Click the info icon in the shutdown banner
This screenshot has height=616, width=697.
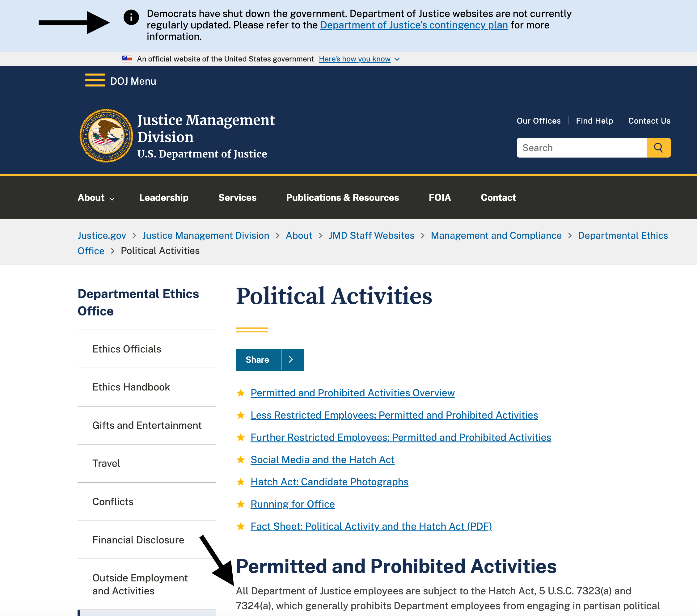click(x=131, y=17)
